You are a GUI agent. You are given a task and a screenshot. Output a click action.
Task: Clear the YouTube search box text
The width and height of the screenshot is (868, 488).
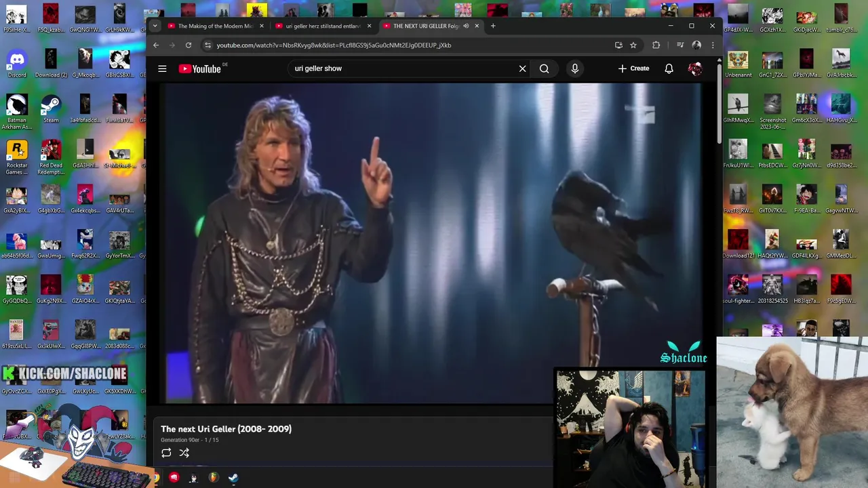pyautogui.click(x=522, y=68)
